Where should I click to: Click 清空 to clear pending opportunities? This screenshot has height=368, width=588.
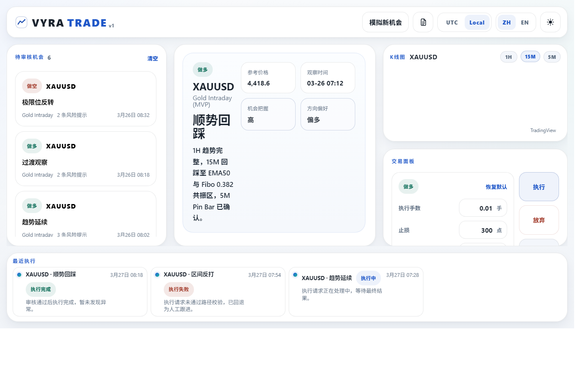pyautogui.click(x=153, y=58)
